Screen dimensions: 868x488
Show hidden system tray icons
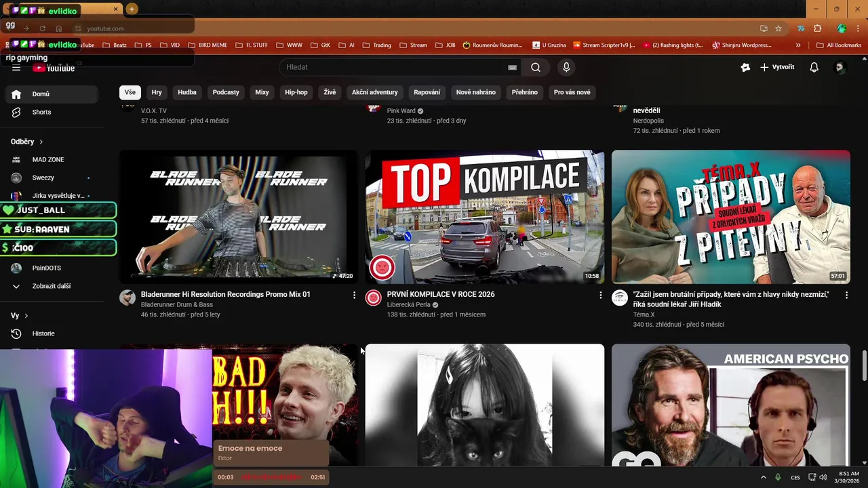(764, 477)
